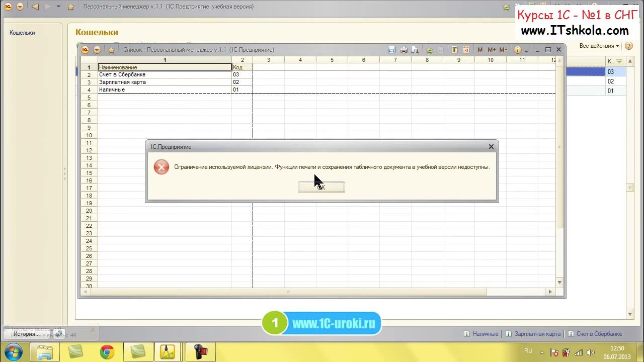644x362 pixels.
Task: Click the save icon in the Список window
Action: (392, 50)
